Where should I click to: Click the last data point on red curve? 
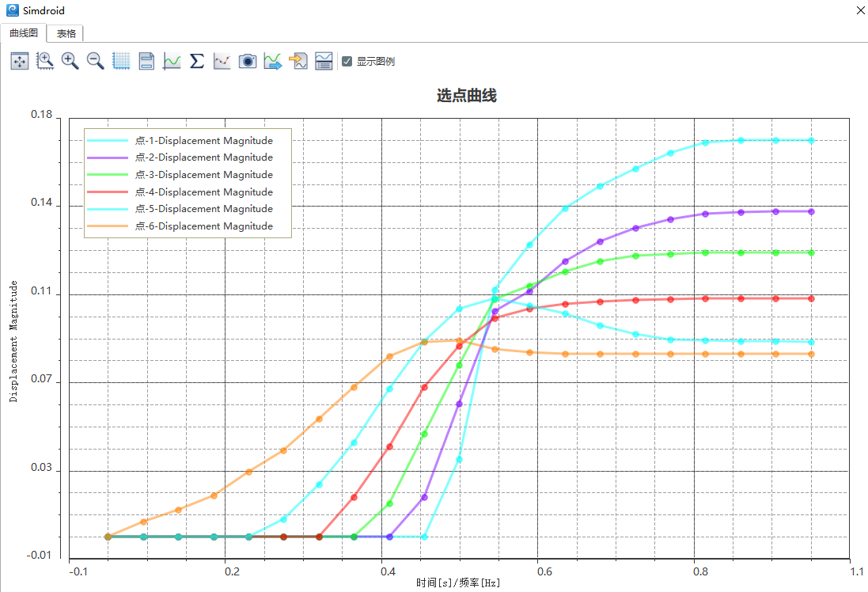pos(811,298)
